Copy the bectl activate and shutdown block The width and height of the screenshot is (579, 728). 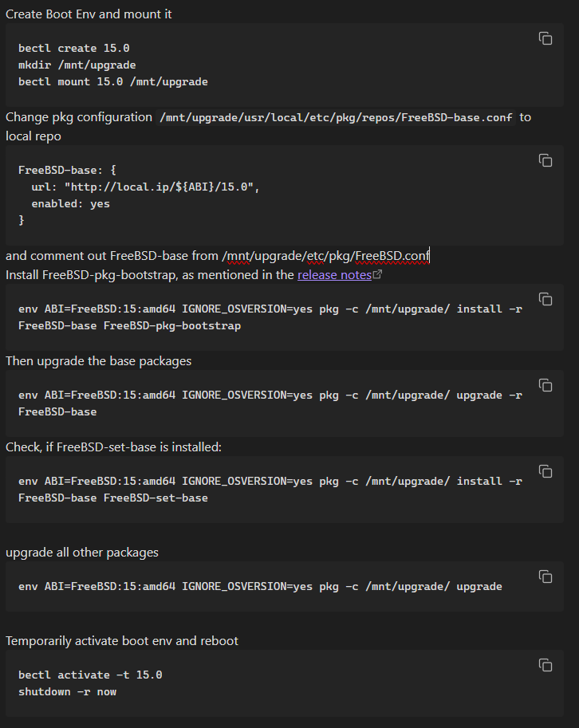point(546,665)
